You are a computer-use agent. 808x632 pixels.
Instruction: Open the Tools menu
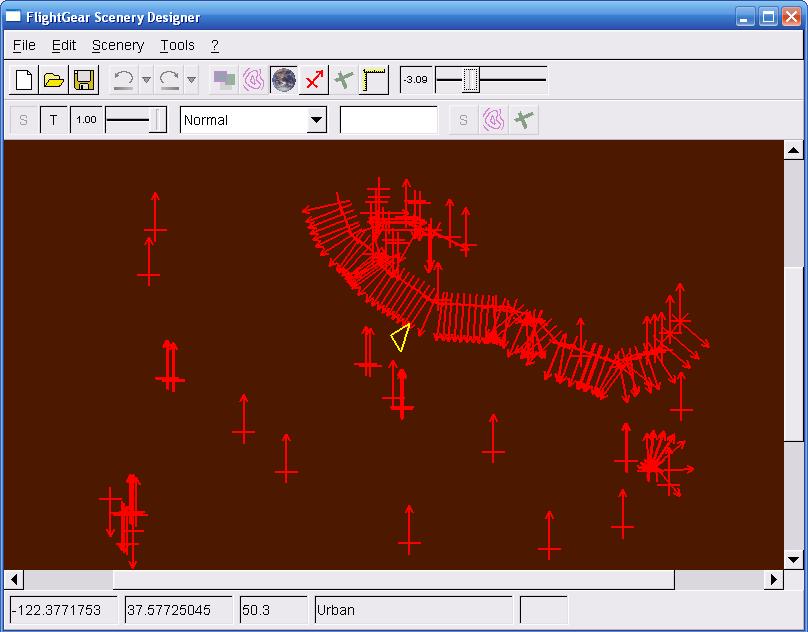pyautogui.click(x=177, y=45)
